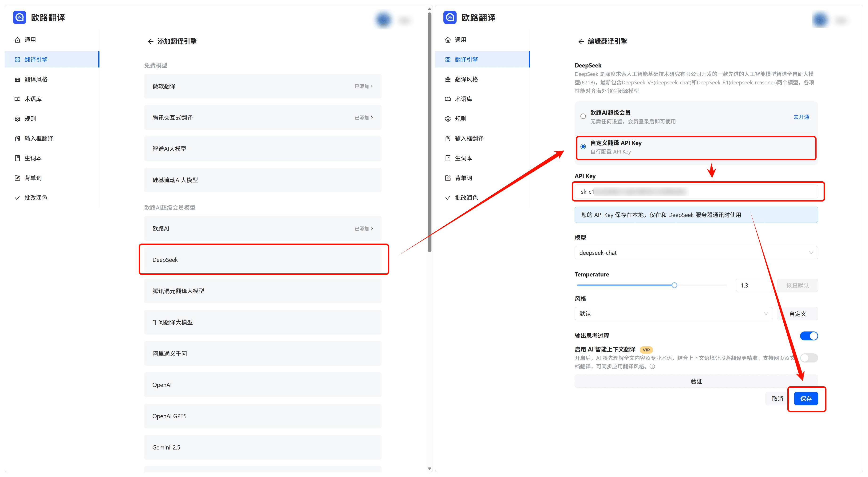Open 翻译引擎 in the left window sidebar

coord(52,59)
